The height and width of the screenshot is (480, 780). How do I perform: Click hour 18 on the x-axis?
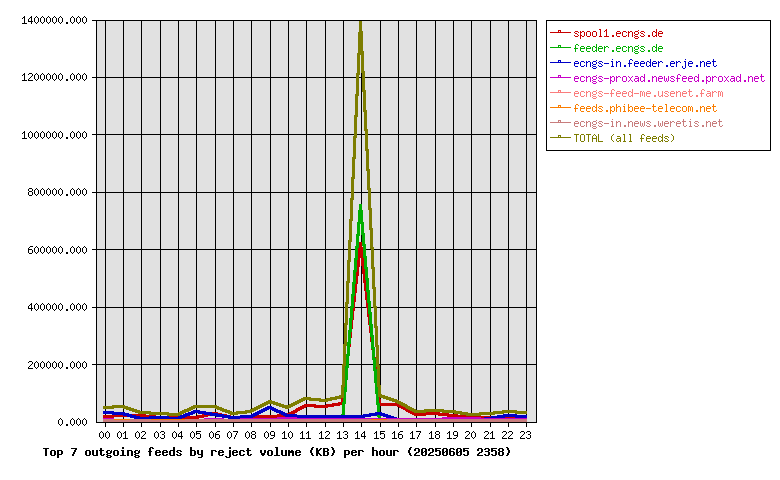pos(434,435)
